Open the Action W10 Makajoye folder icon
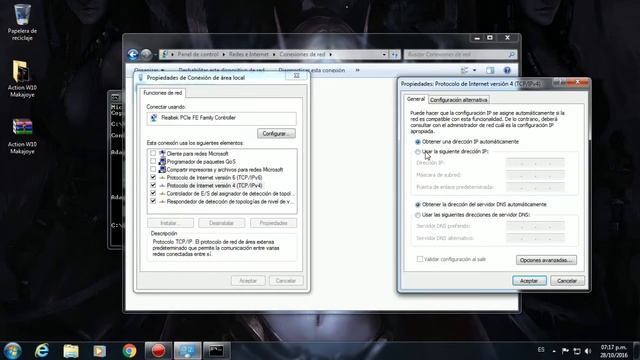The image size is (640, 360). [x=22, y=78]
